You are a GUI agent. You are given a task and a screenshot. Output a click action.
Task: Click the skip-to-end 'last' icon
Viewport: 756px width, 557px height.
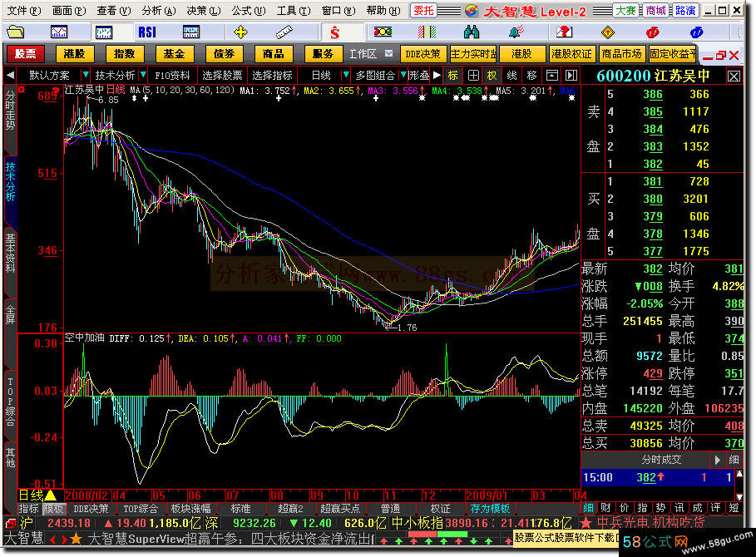coord(571,76)
